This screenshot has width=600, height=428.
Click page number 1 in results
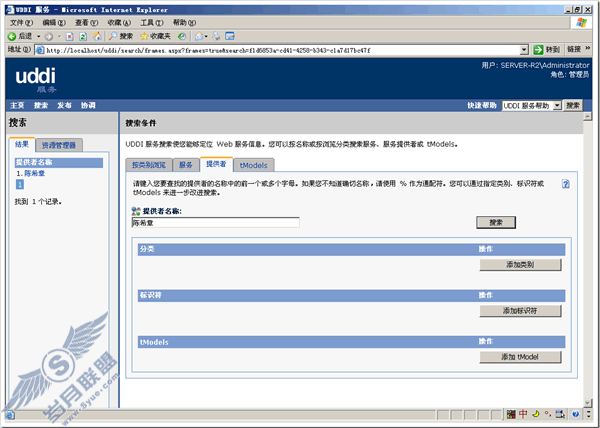pos(20,185)
